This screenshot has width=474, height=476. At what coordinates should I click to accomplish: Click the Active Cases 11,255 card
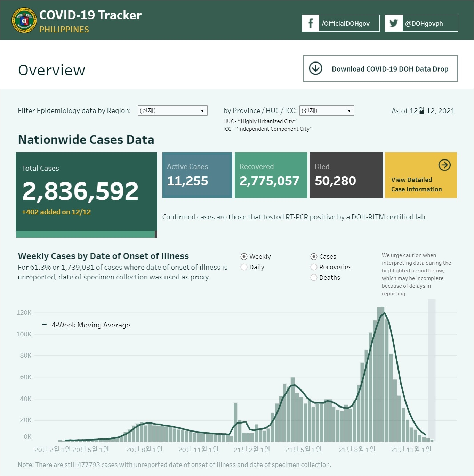coord(197,175)
